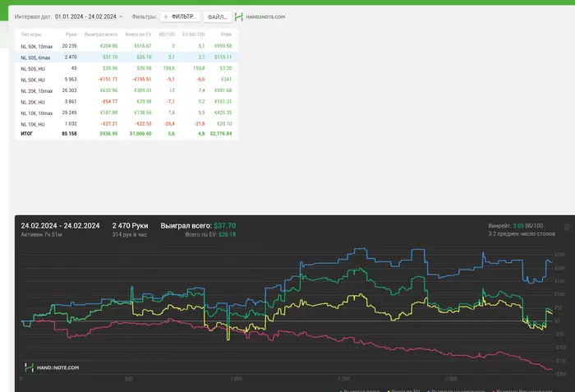Click the 3.2 среднее число столов label
Screen dimensions: 575x392
(522, 234)
